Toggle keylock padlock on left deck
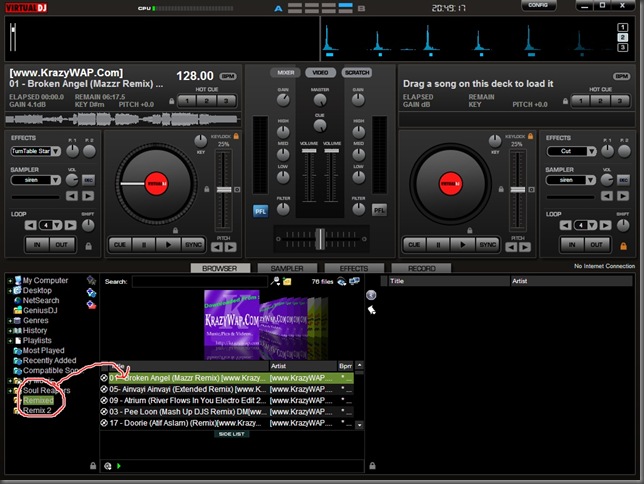 (x=236, y=136)
